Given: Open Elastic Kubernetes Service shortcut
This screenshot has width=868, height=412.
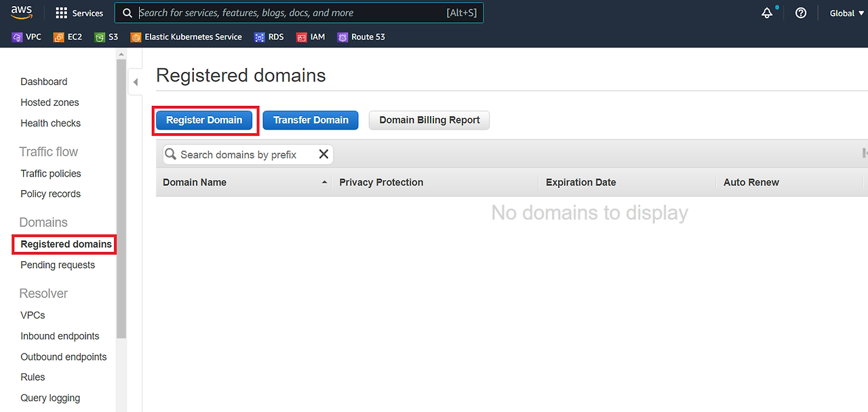Looking at the screenshot, I should click(x=186, y=37).
